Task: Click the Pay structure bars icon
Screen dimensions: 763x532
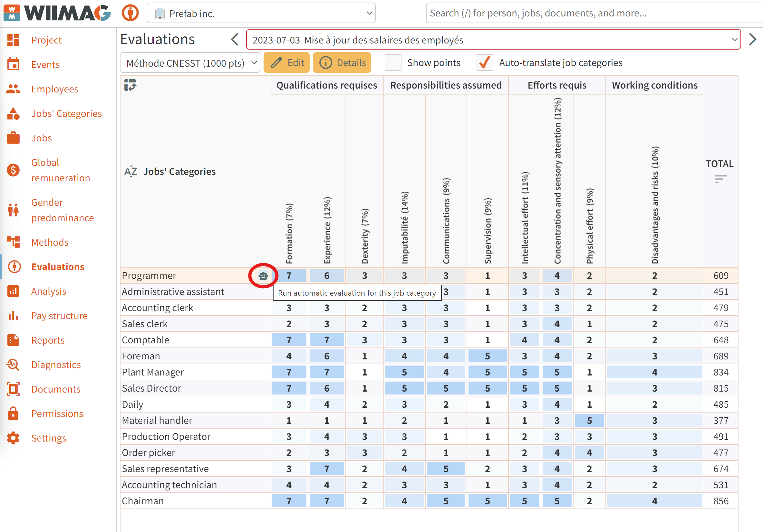Action: pos(13,316)
